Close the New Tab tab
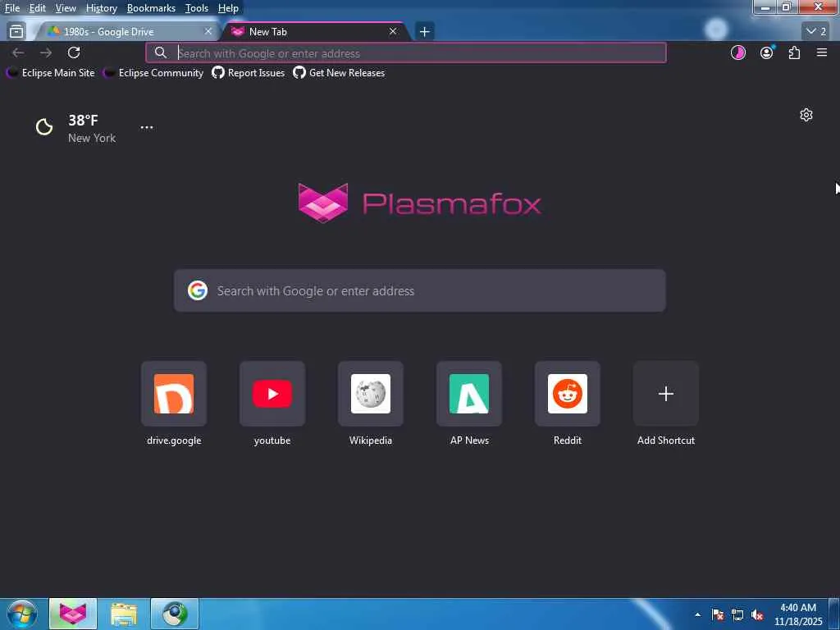Screen dimensions: 840x630 [393, 32]
